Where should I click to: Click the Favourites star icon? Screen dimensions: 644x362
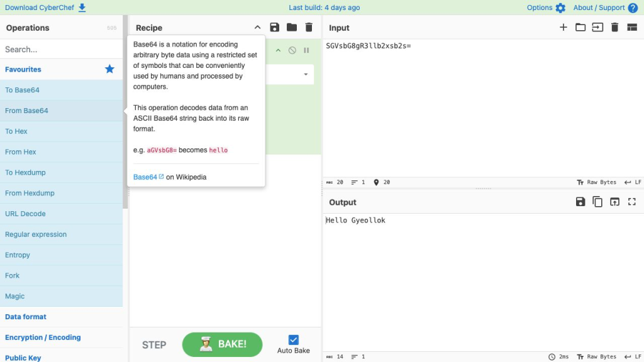109,69
